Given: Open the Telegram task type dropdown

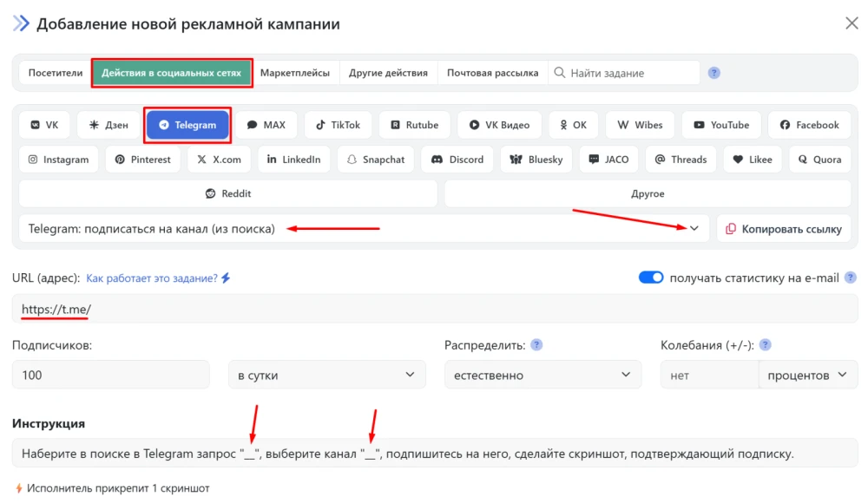Looking at the screenshot, I should tap(693, 228).
